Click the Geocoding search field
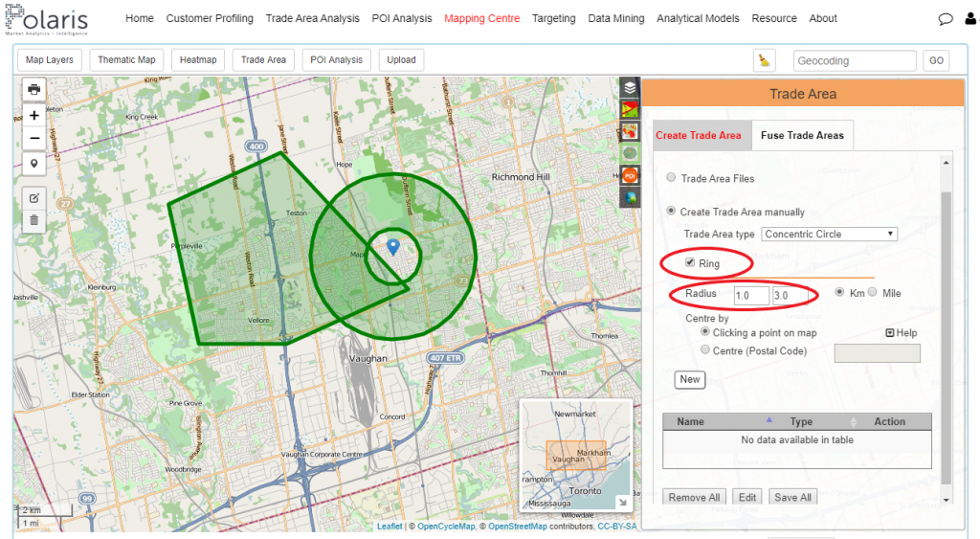This screenshot has height=539, width=980. [x=855, y=60]
